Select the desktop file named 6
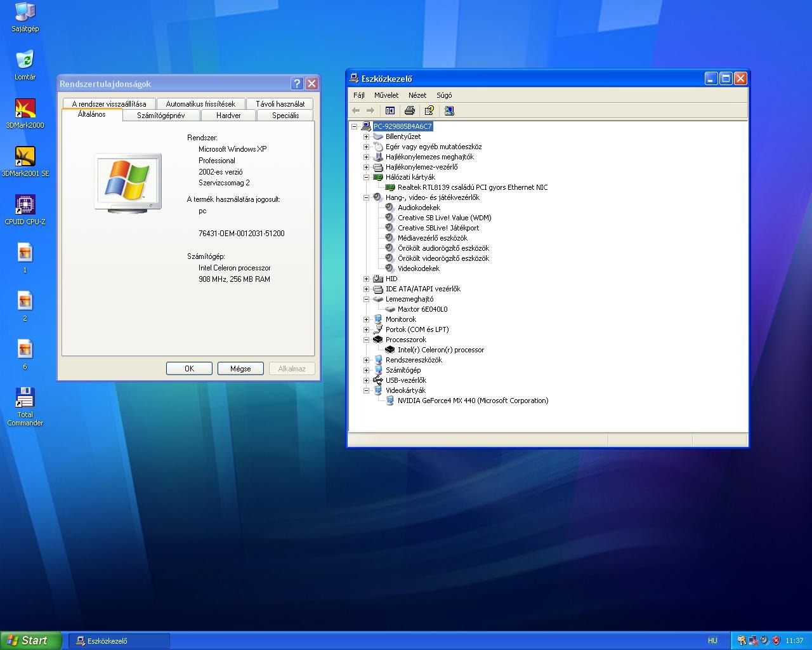The width and height of the screenshot is (812, 650). click(x=25, y=355)
